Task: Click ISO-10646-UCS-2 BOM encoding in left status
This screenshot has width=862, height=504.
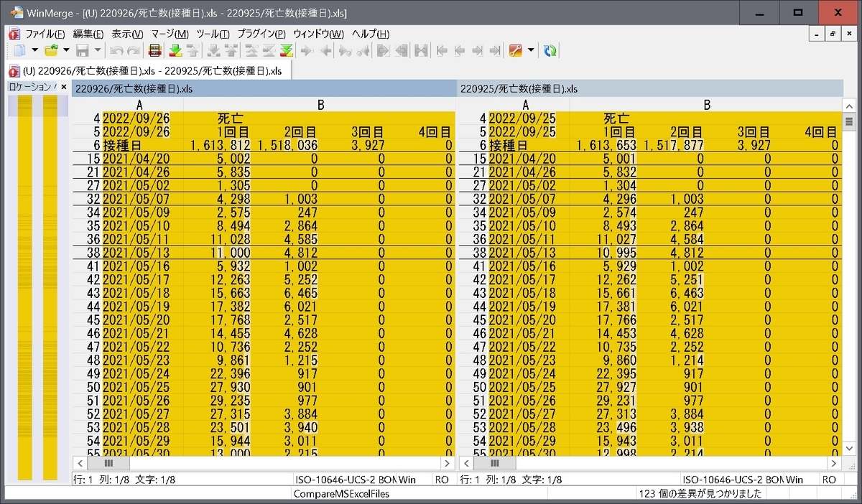Action: point(346,479)
